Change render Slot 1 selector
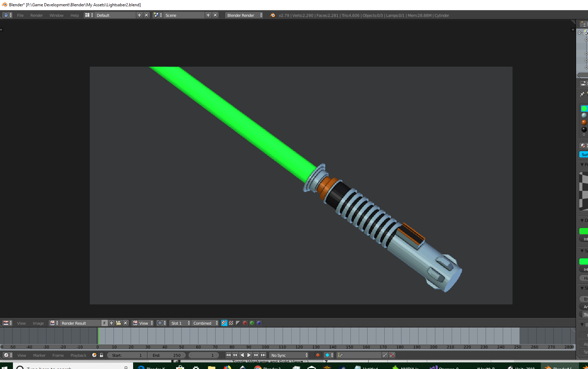 (x=180, y=323)
